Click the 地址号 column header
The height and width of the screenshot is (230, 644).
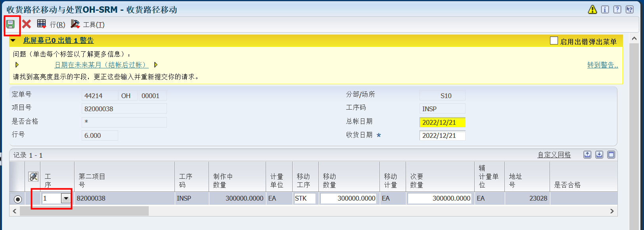click(527, 176)
